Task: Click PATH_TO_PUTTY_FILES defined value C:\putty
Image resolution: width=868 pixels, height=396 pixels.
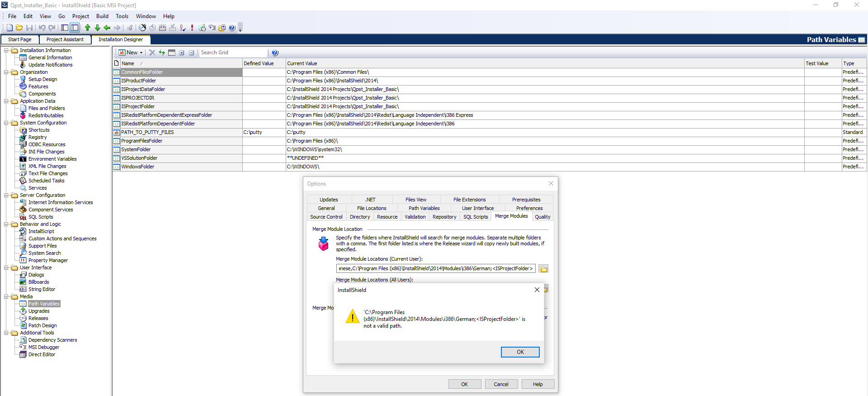Action: (x=264, y=132)
